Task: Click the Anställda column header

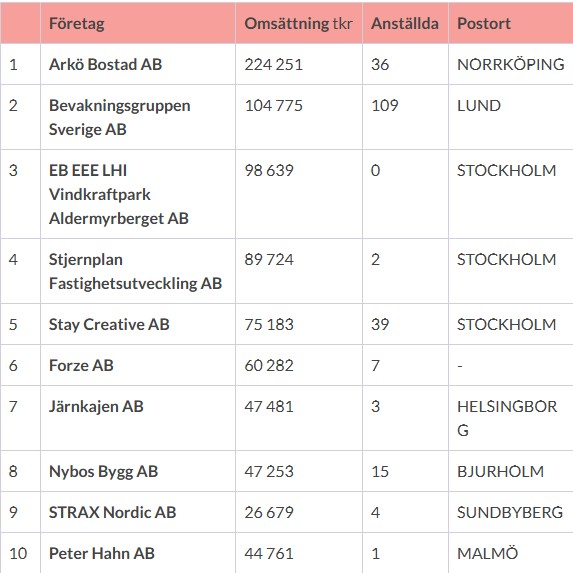Action: tap(405, 24)
